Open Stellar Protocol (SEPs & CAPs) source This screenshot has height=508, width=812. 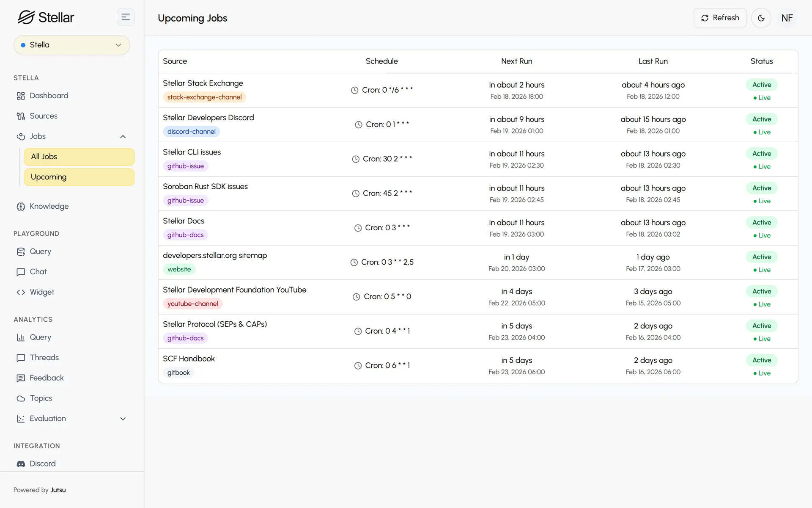pyautogui.click(x=215, y=324)
